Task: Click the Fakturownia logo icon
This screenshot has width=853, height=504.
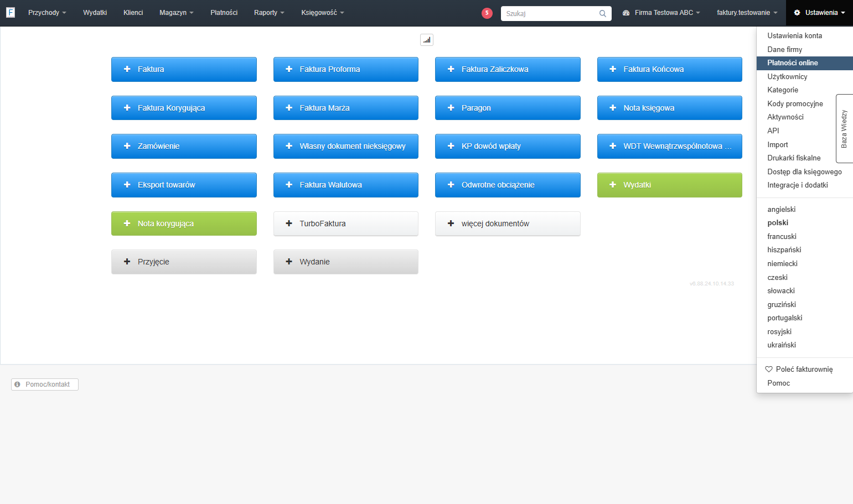Action: (x=11, y=12)
